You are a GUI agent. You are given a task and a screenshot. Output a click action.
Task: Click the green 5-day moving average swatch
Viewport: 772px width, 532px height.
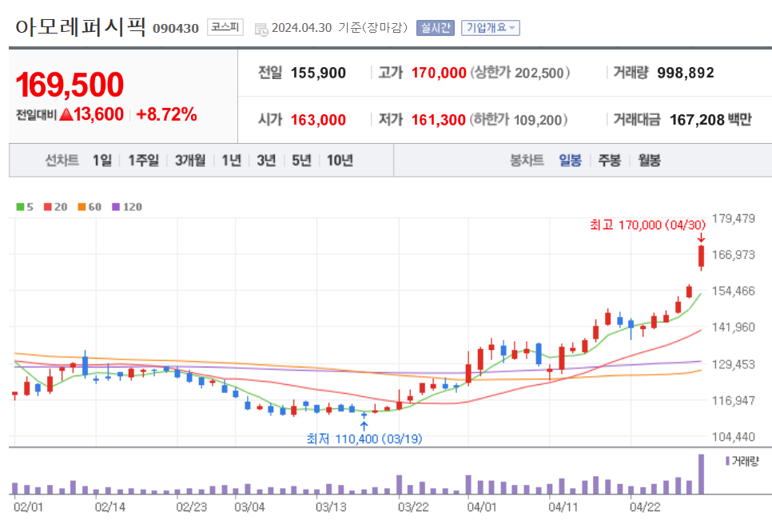pyautogui.click(x=20, y=207)
